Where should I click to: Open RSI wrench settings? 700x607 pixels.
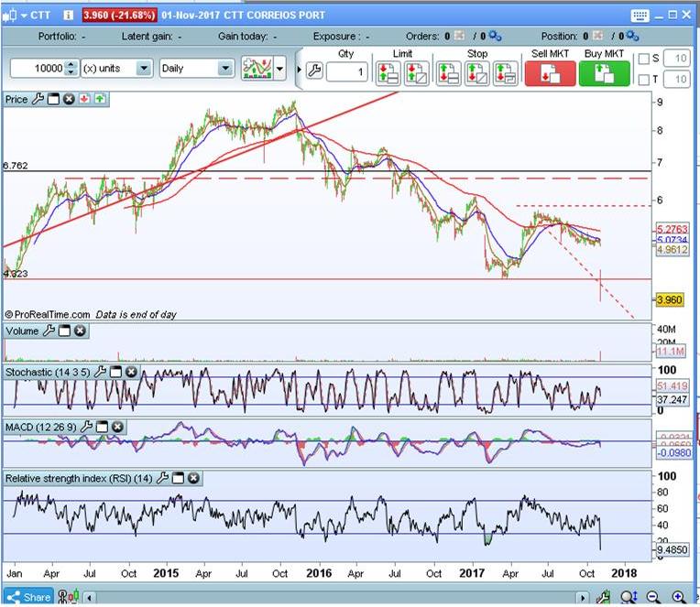coord(162,479)
